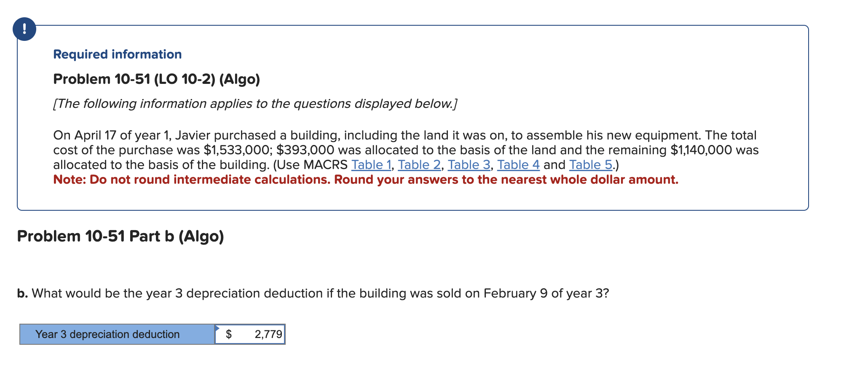868x381 pixels.
Task: Click the Problem 10-51 Part b (Algo) heading
Action: coord(121,236)
